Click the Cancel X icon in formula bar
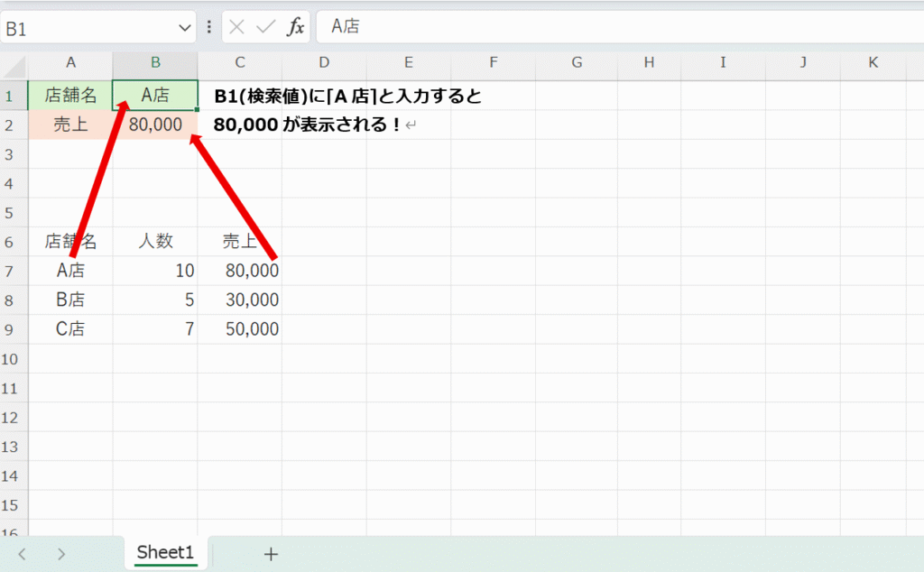The image size is (924, 572). coord(237,27)
